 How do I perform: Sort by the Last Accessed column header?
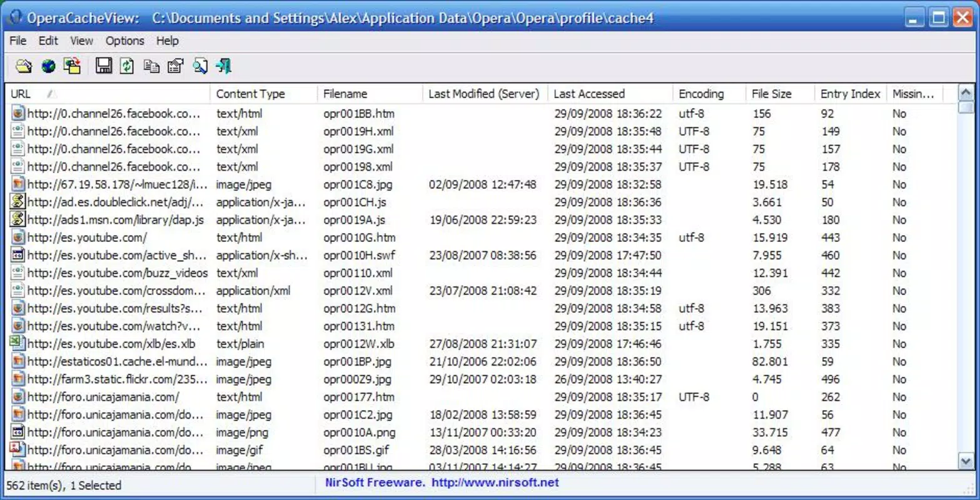coord(610,94)
